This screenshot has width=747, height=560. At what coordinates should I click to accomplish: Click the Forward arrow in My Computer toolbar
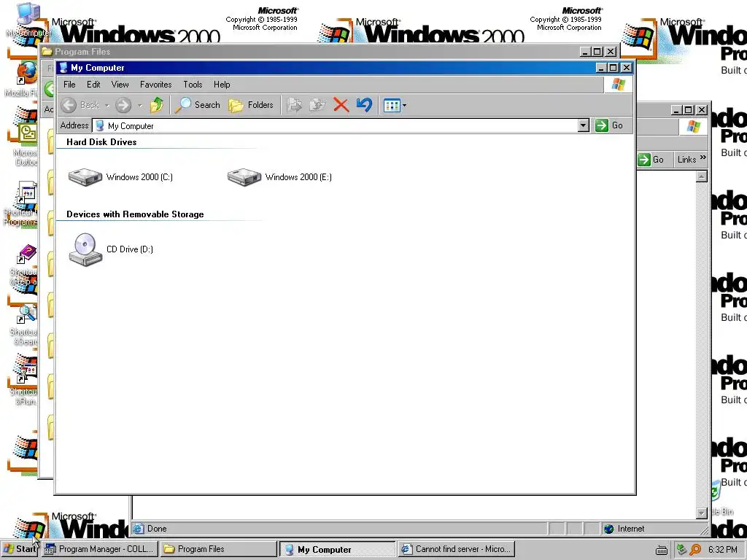[x=123, y=105]
